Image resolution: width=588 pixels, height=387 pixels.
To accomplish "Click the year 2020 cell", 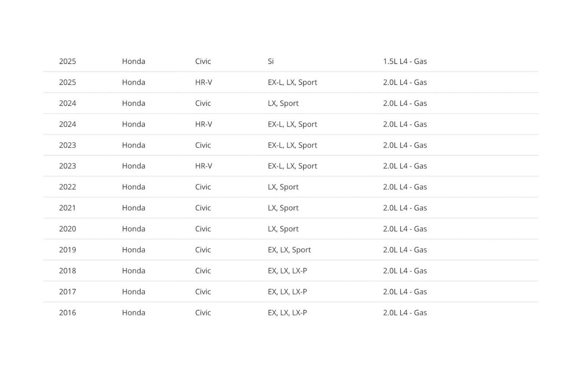I will [67, 229].
